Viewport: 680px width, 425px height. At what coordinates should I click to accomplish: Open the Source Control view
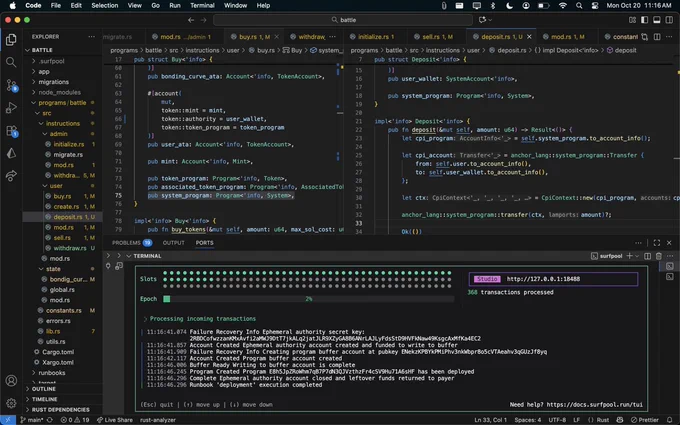click(x=11, y=85)
